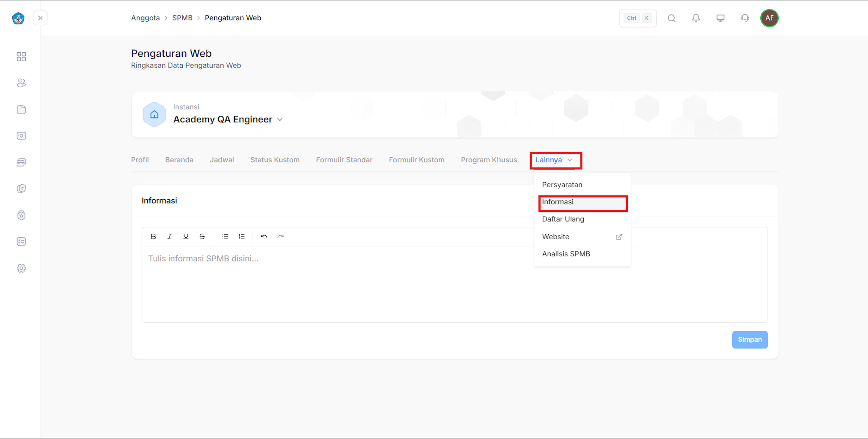The width and height of the screenshot is (868, 439).
Task: Select Analisis SPMB from the Lainnya menu
Action: (x=582, y=254)
